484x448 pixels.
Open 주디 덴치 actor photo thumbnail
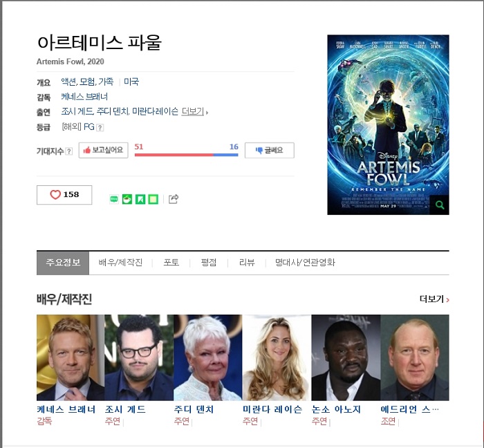(207, 357)
